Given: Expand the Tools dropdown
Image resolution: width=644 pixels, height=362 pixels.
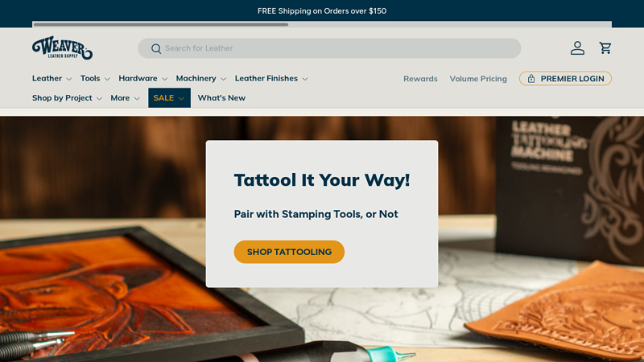Looking at the screenshot, I should pyautogui.click(x=95, y=78).
